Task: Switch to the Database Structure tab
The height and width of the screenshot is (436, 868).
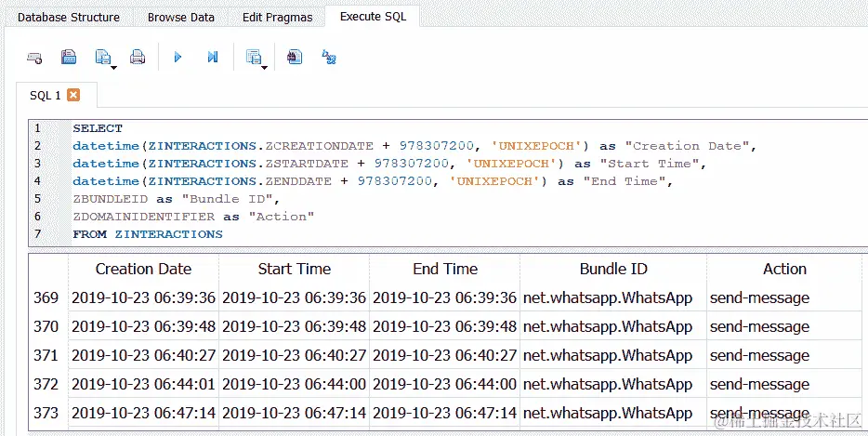Action: point(69,17)
